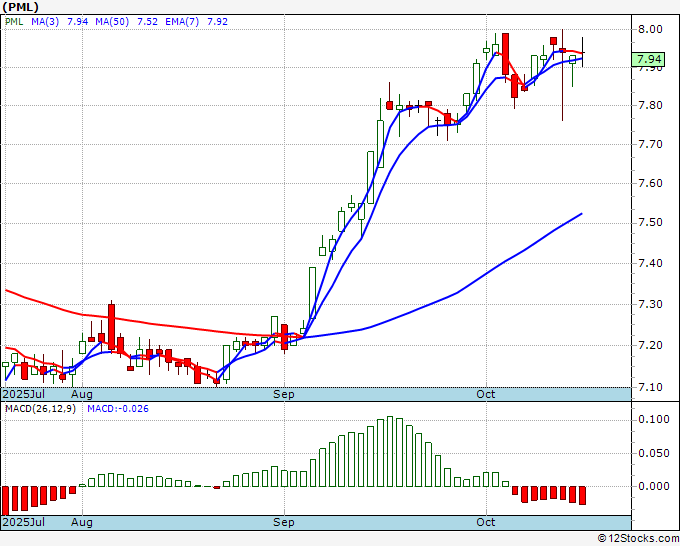Click the current price tag 7.94

click(x=648, y=59)
